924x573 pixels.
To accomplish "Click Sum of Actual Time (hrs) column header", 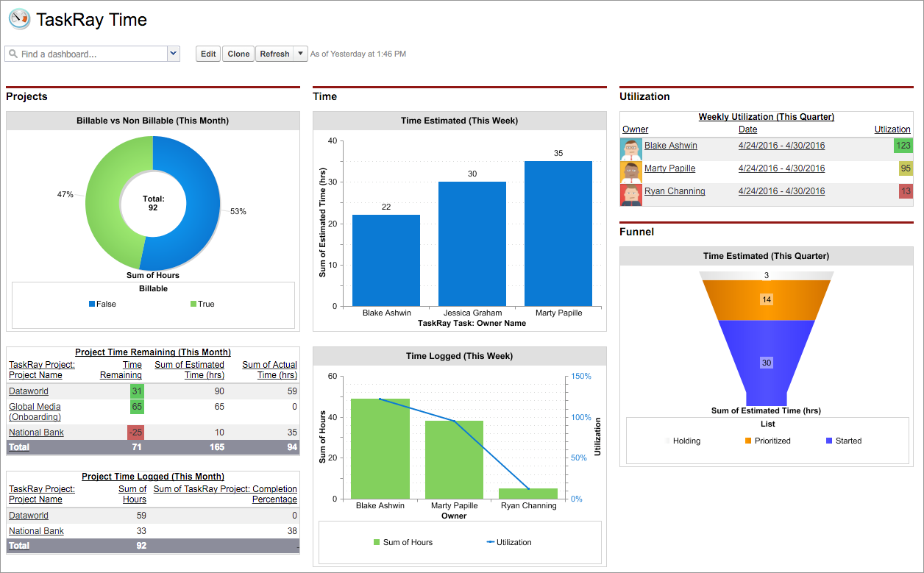I will point(270,370).
